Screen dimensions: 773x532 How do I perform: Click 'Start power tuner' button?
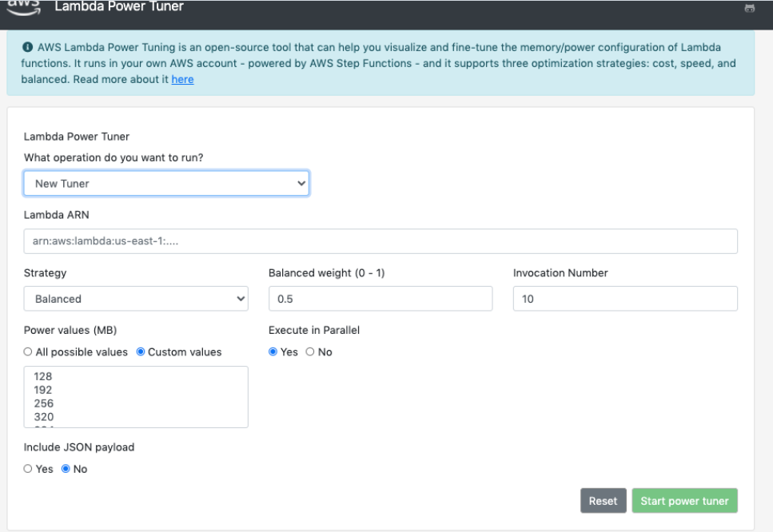(x=684, y=501)
